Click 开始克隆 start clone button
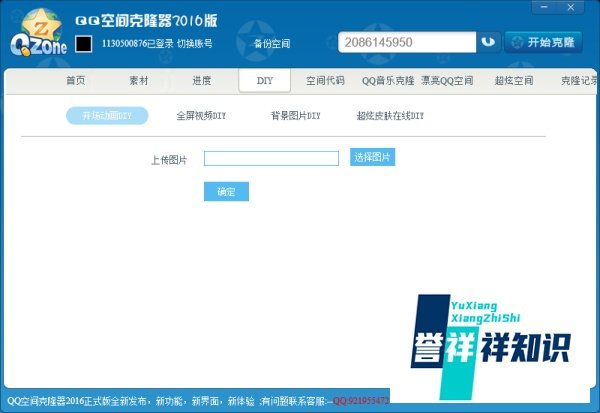 pos(543,42)
